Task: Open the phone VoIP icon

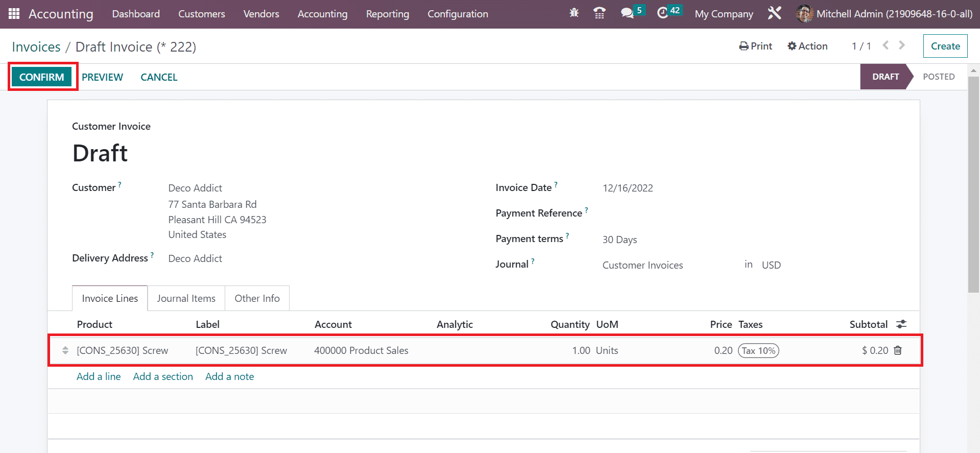Action: (x=600, y=13)
